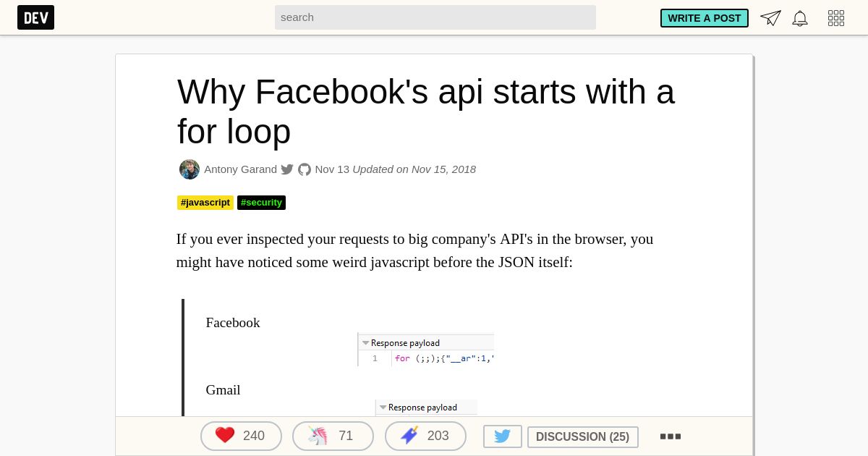This screenshot has height=456, width=868.
Task: Toggle the bookmark reaction showing 203
Action: pyautogui.click(x=425, y=436)
